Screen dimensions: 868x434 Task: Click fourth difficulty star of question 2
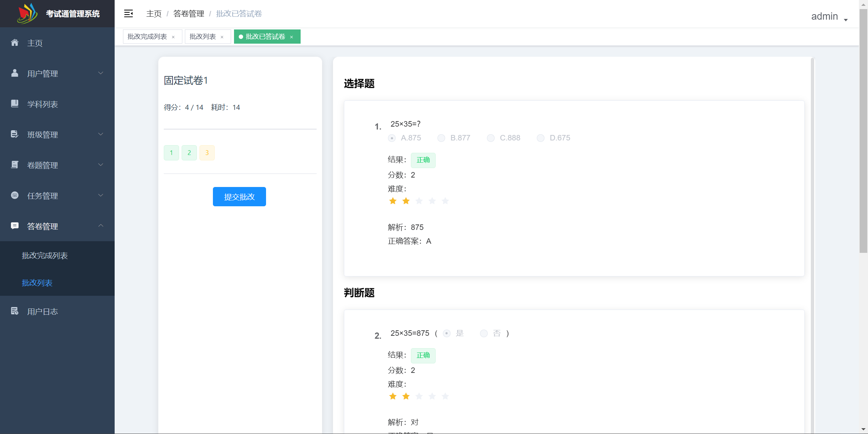point(432,396)
